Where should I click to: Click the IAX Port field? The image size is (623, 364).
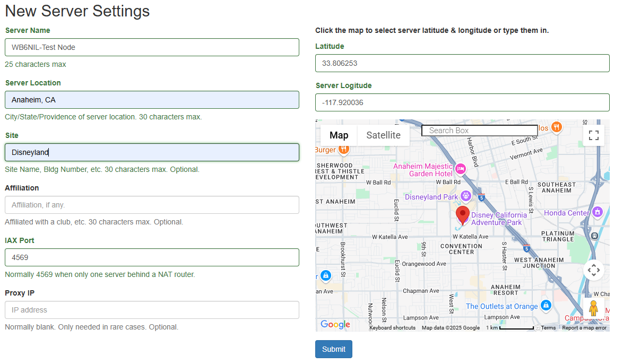tap(152, 257)
